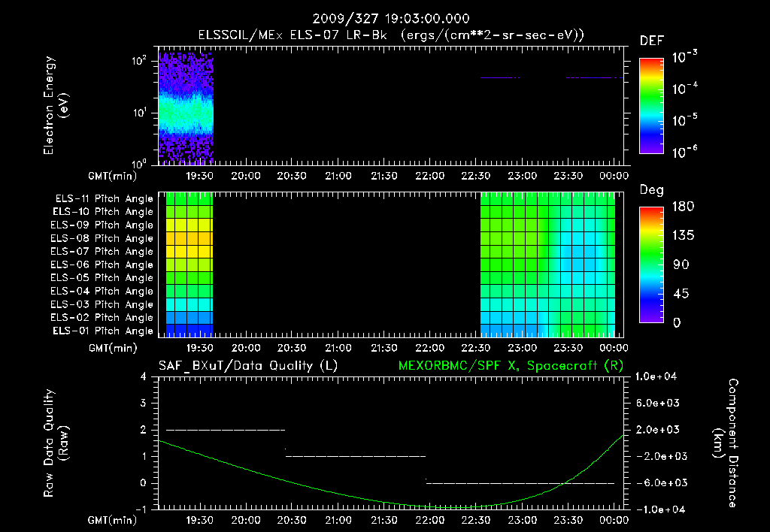Image resolution: width=770 pixels, height=532 pixels.
Task: Click the 135 degree scale value
Action: pyautogui.click(x=683, y=236)
